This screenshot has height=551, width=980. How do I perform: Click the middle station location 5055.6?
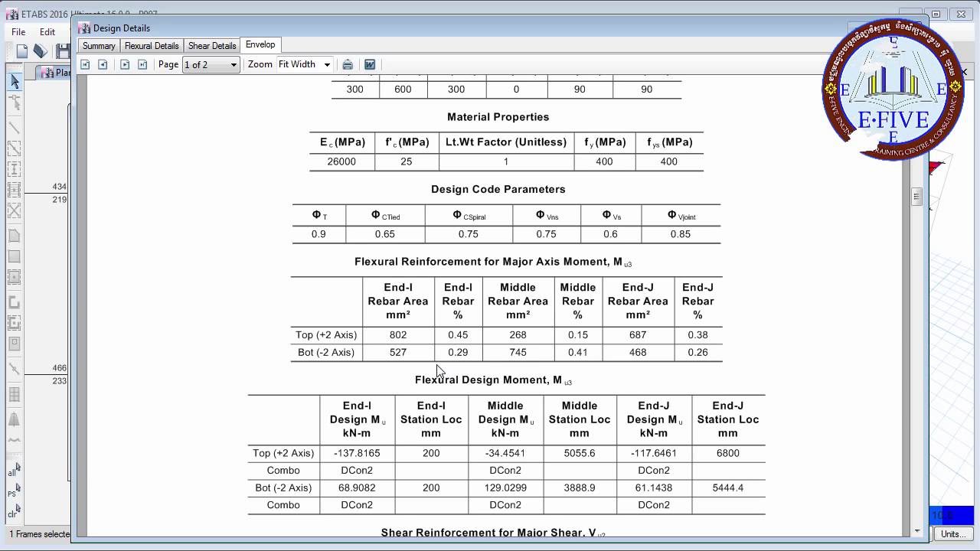[580, 453]
